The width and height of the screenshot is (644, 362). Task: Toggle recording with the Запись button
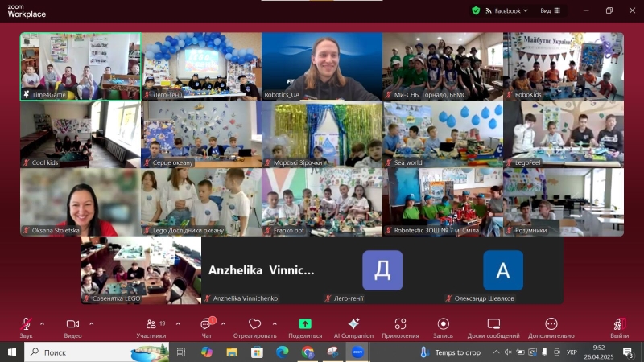click(x=443, y=324)
